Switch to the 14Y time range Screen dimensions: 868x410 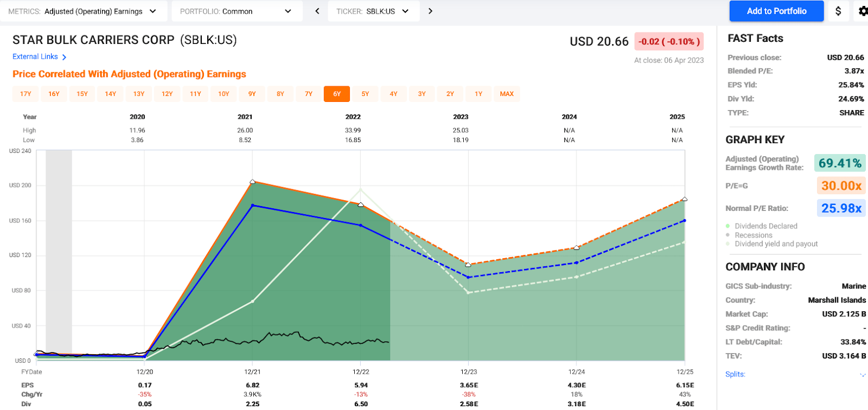111,94
